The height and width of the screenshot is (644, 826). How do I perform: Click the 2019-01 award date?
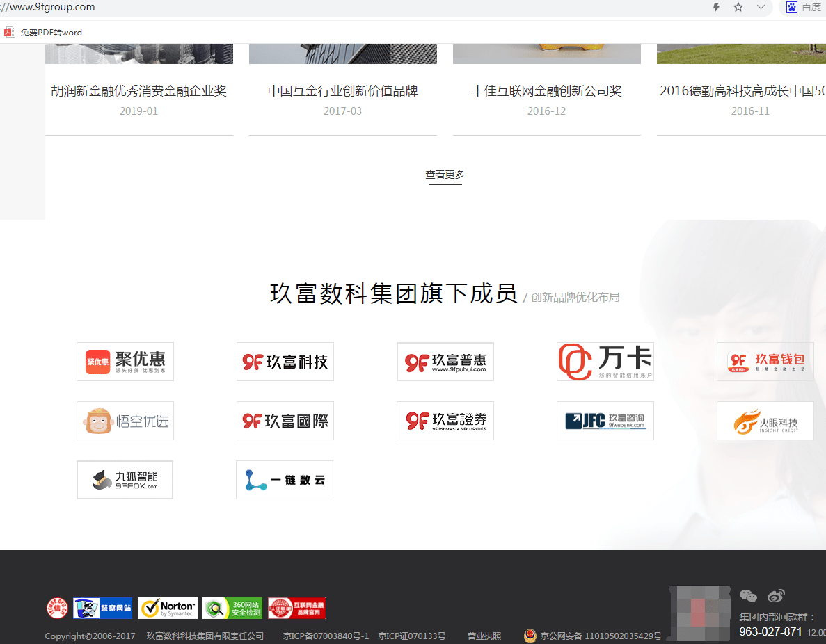click(x=138, y=111)
